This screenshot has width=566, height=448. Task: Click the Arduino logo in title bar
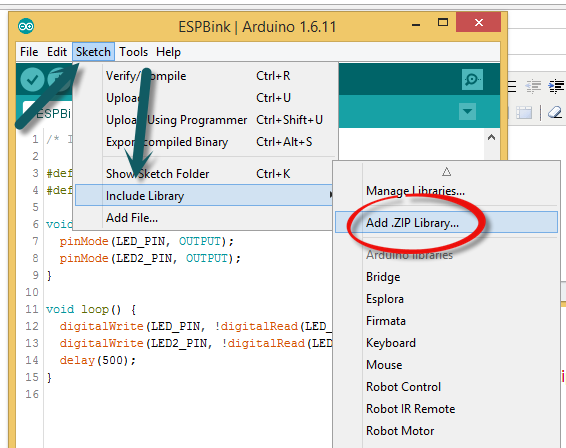coord(26,26)
